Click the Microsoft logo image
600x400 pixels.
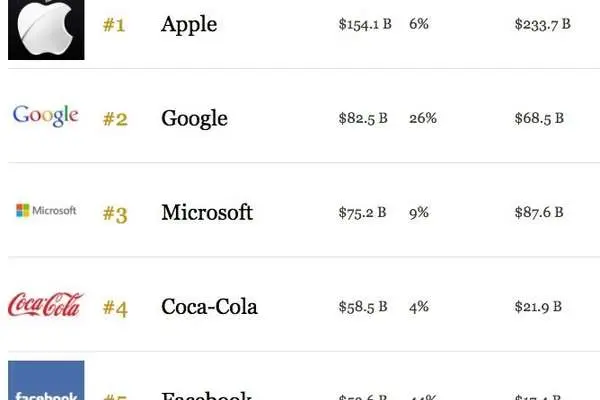[x=46, y=210]
